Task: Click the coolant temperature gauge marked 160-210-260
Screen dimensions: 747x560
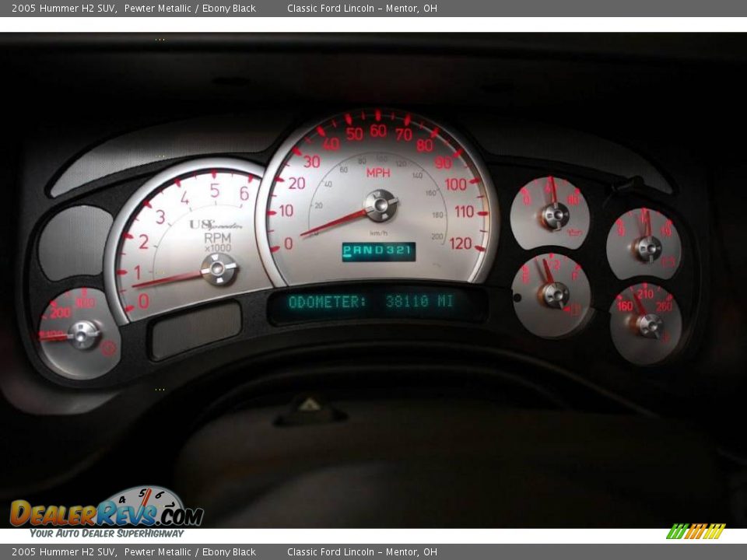Action: pos(646,324)
